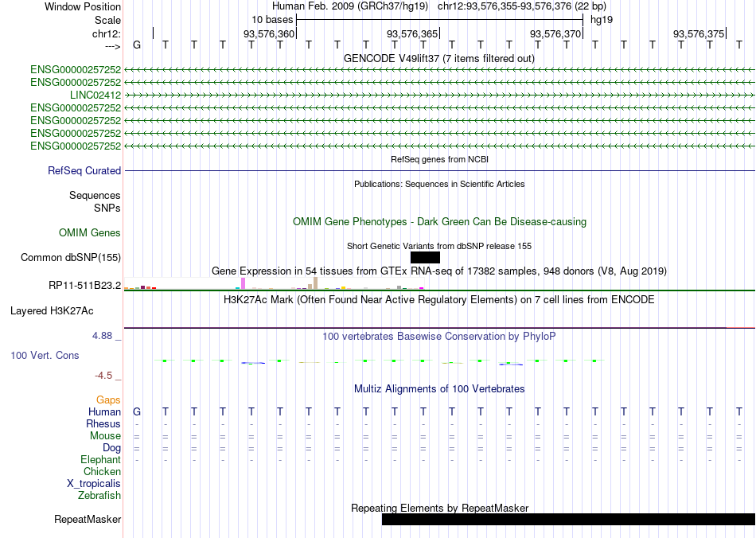Click the 93,576,360 ruler coordinate
This screenshot has height=538, width=756.
(x=268, y=33)
